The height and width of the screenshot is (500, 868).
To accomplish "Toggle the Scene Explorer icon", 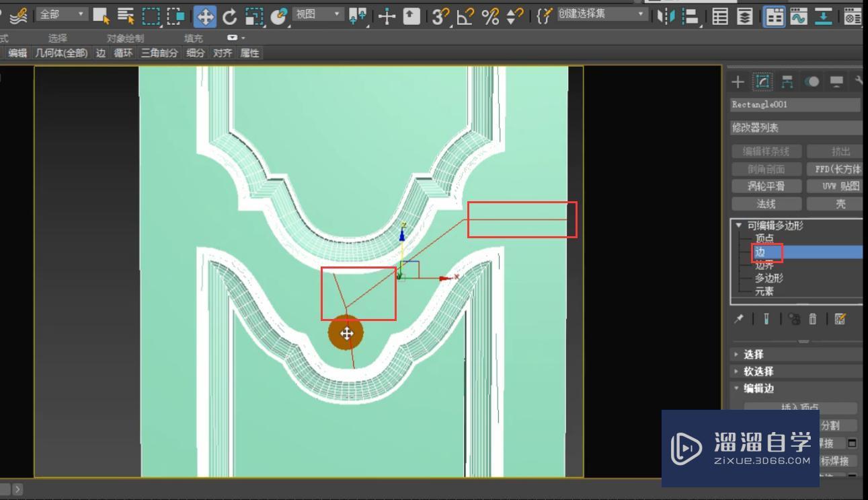I will 720,16.
